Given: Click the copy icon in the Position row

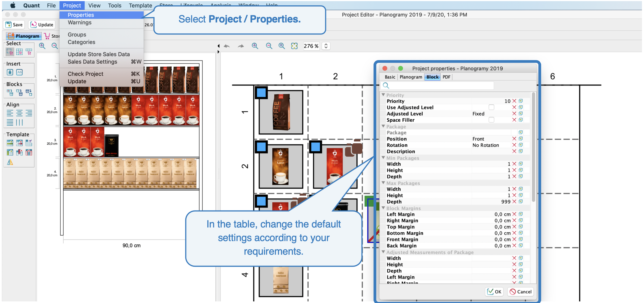Looking at the screenshot, I should 520,139.
